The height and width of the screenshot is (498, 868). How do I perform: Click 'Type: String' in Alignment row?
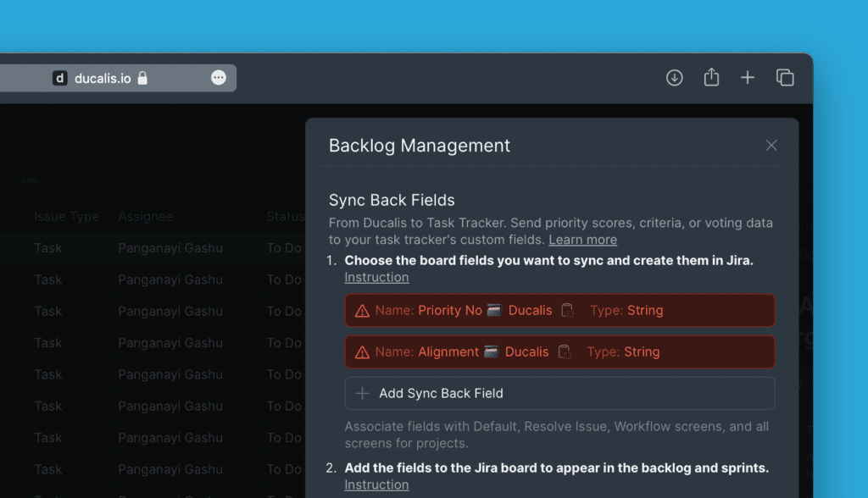click(623, 352)
